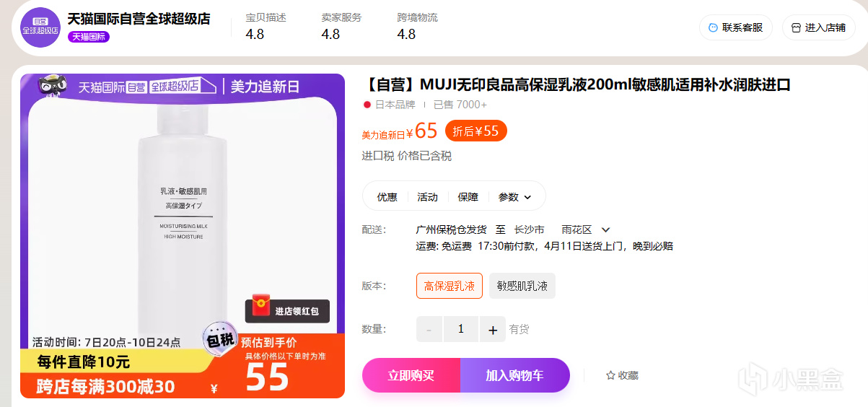Click the red dot beside 日本品牌
868x407 pixels.
tap(367, 105)
